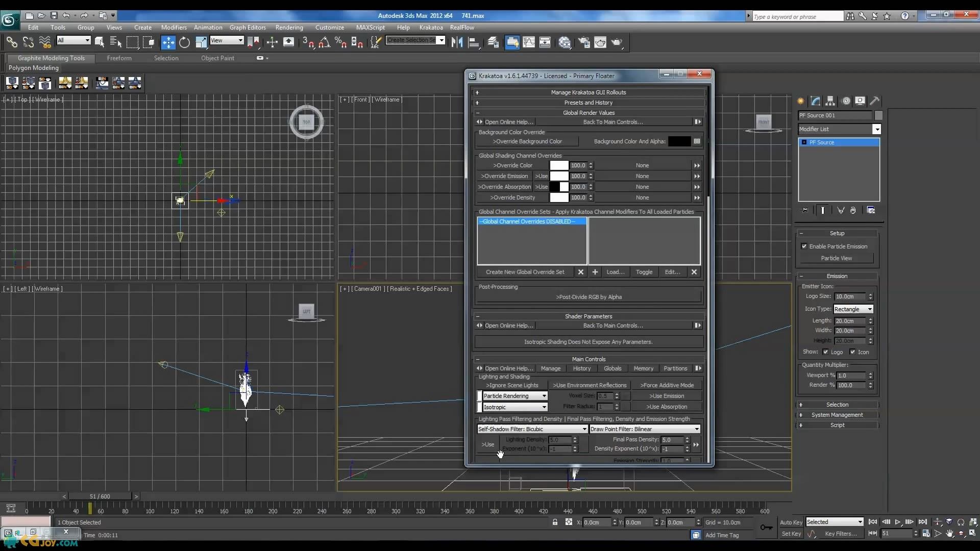
Task: Open the Rendering menu
Action: [289, 28]
